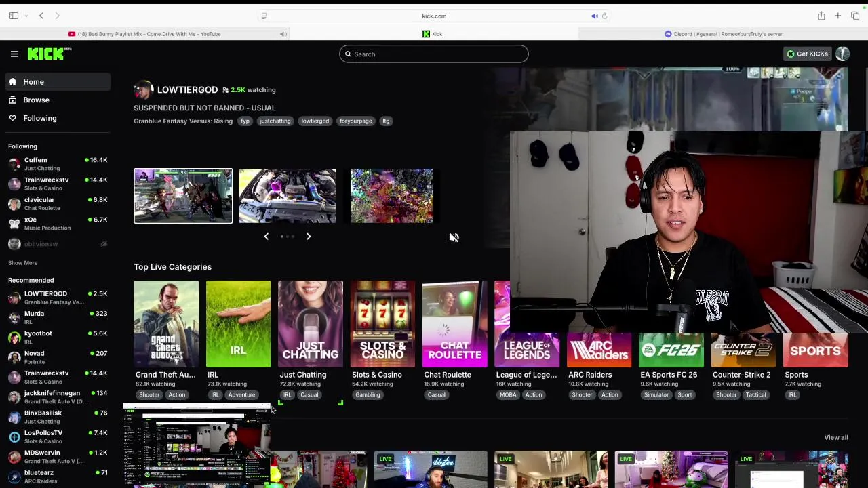Click Simulator tag under EA Sports FC 26
This screenshot has height=488, width=868.
tap(656, 395)
